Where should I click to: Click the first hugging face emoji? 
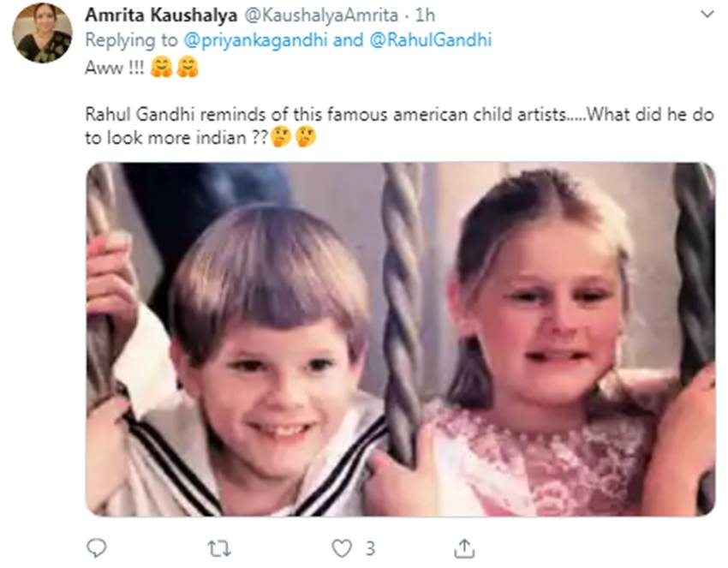click(160, 68)
